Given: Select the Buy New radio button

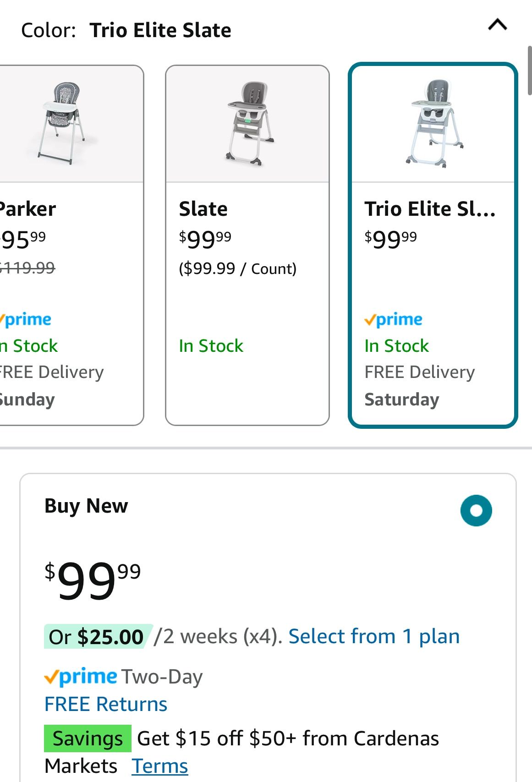Looking at the screenshot, I should coord(476,510).
